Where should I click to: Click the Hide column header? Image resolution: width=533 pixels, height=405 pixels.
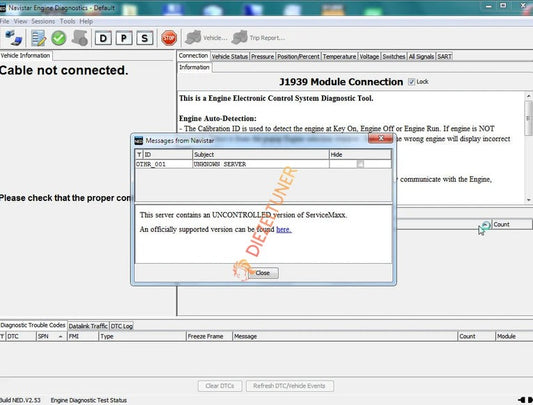click(360, 154)
